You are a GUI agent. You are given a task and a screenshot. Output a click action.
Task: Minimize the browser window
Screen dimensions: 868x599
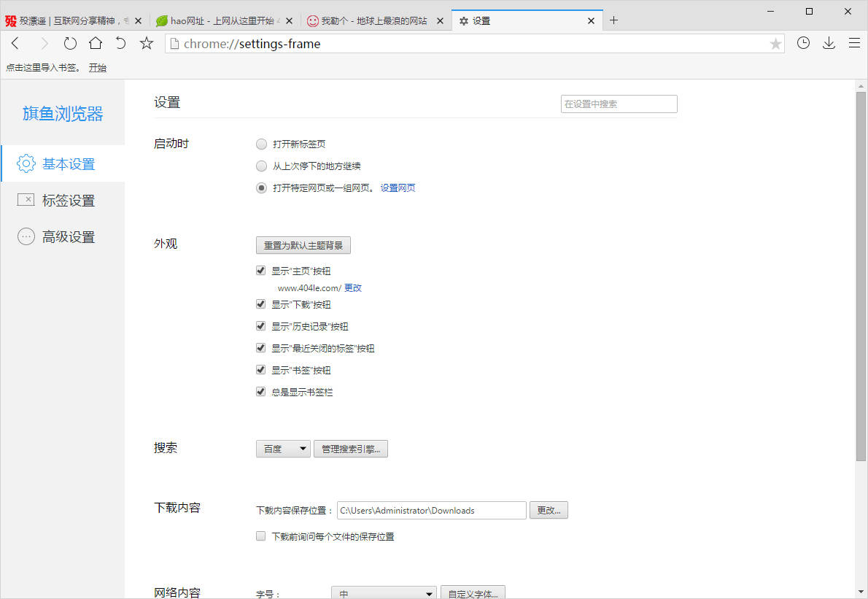coord(770,11)
